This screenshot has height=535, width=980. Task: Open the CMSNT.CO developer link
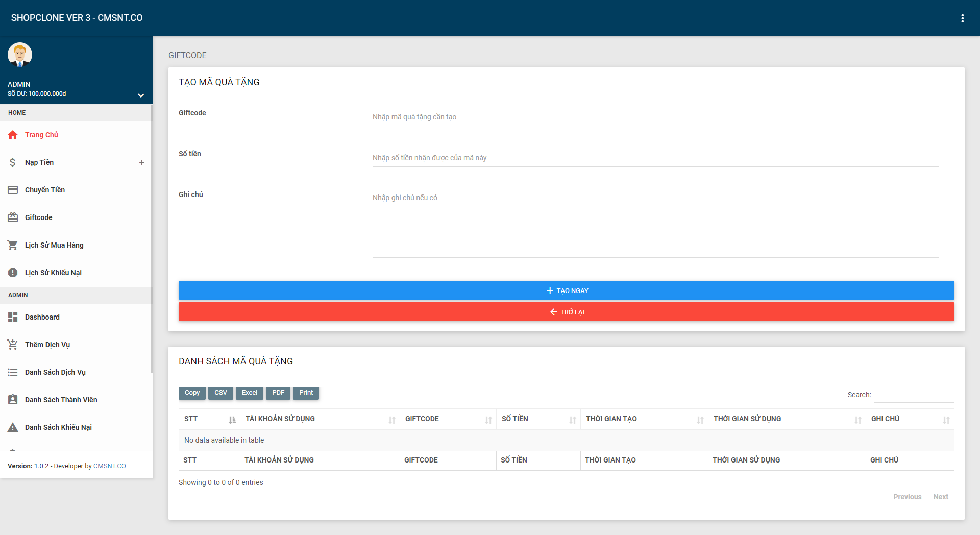[x=109, y=466]
